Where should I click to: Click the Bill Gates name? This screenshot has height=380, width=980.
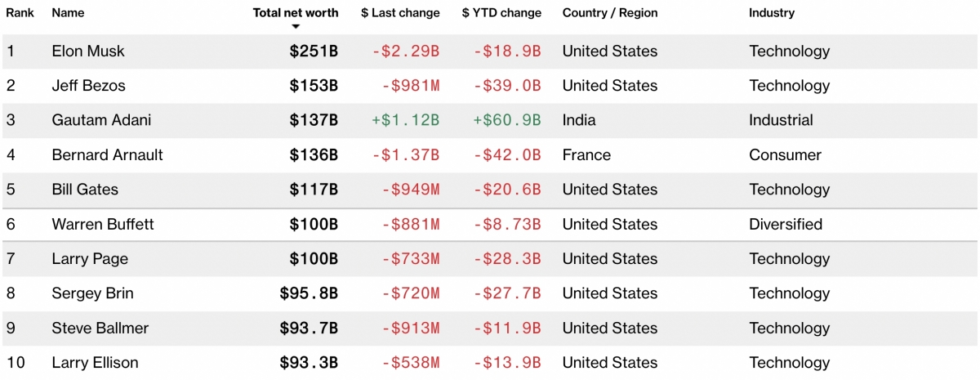[x=85, y=190]
